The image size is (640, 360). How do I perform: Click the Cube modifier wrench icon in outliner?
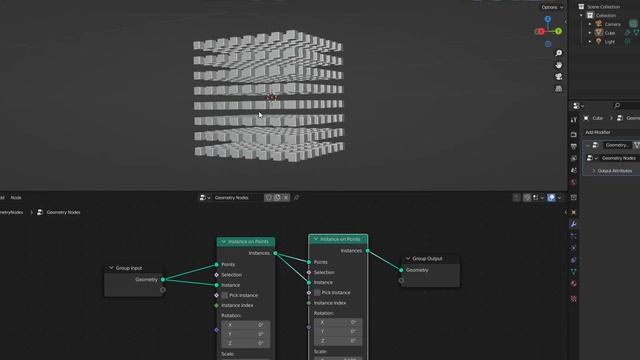tap(628, 33)
